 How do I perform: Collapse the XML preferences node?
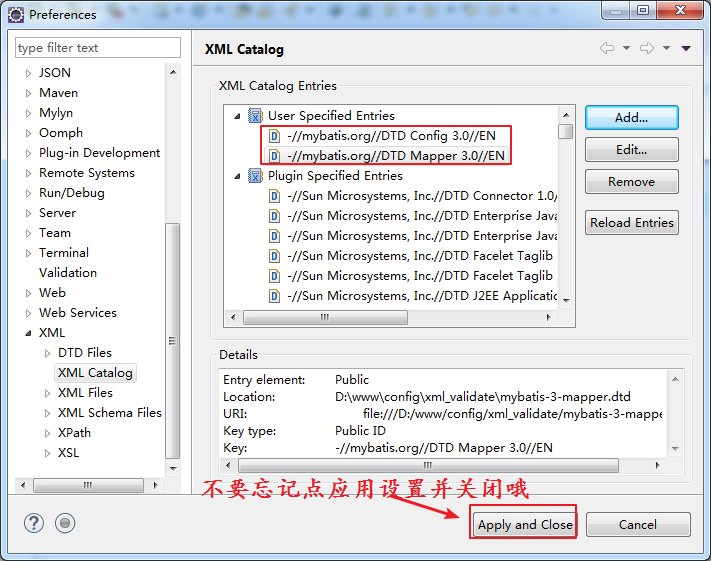(29, 333)
